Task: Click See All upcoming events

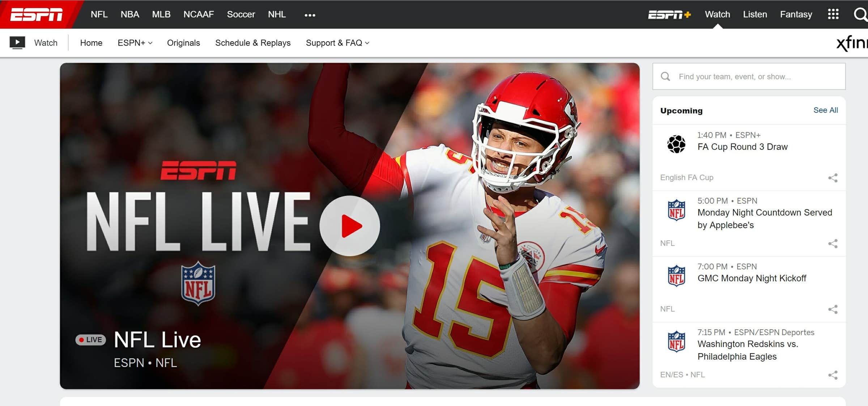Action: click(825, 110)
